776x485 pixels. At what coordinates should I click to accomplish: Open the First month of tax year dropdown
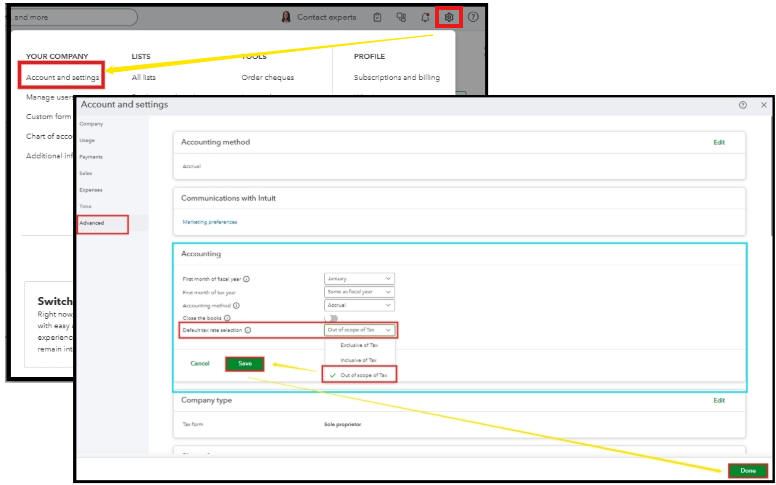click(359, 292)
